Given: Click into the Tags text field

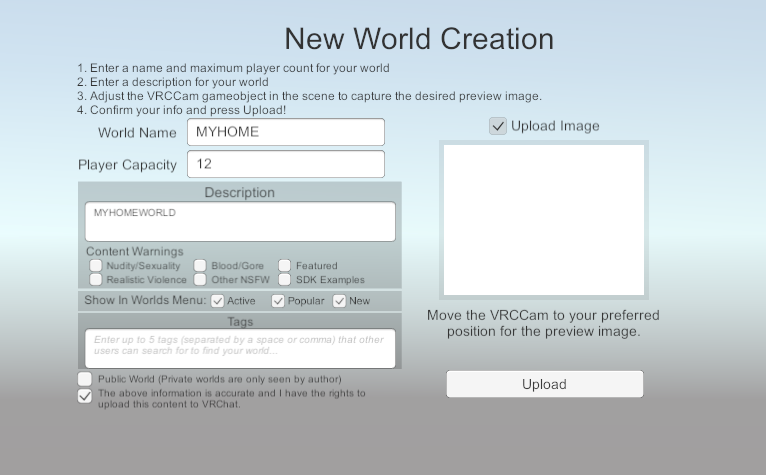Looking at the screenshot, I should tap(240, 348).
